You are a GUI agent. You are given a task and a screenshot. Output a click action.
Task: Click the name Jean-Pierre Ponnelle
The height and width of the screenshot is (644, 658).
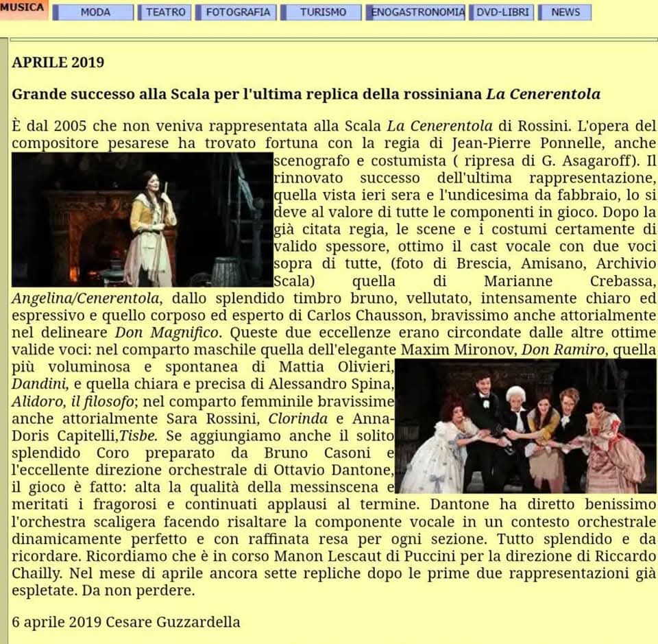528,143
